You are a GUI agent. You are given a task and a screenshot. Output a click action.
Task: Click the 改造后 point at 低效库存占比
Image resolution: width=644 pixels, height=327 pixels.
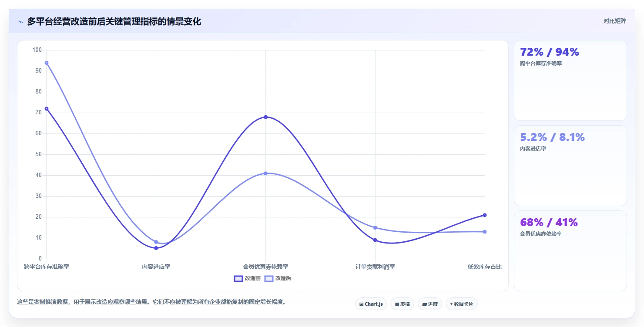coord(485,232)
